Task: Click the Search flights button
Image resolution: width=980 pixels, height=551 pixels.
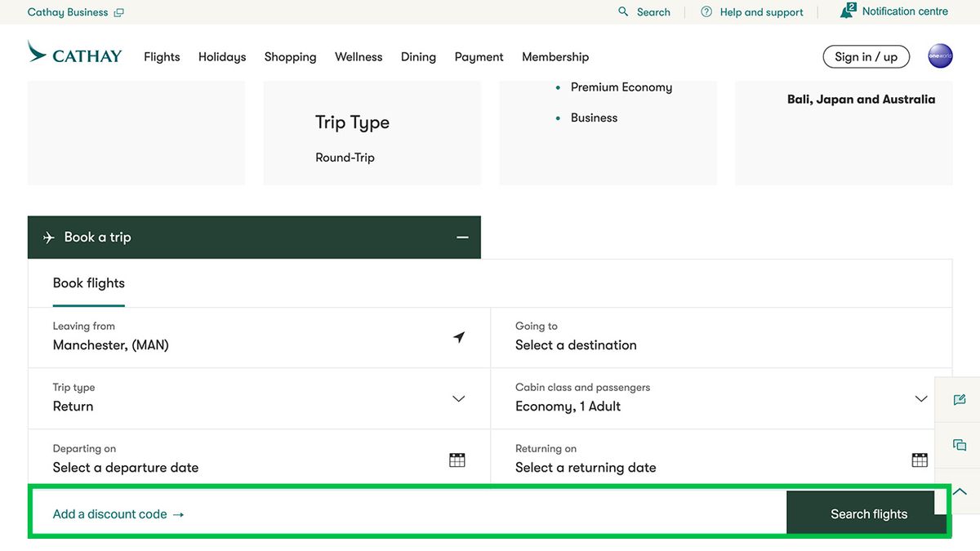Action: pyautogui.click(x=867, y=513)
